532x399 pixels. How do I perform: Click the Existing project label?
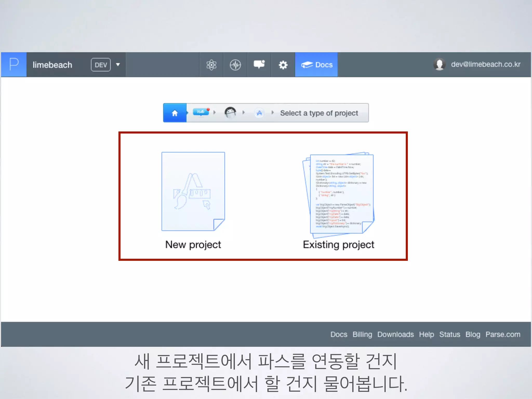[338, 245]
